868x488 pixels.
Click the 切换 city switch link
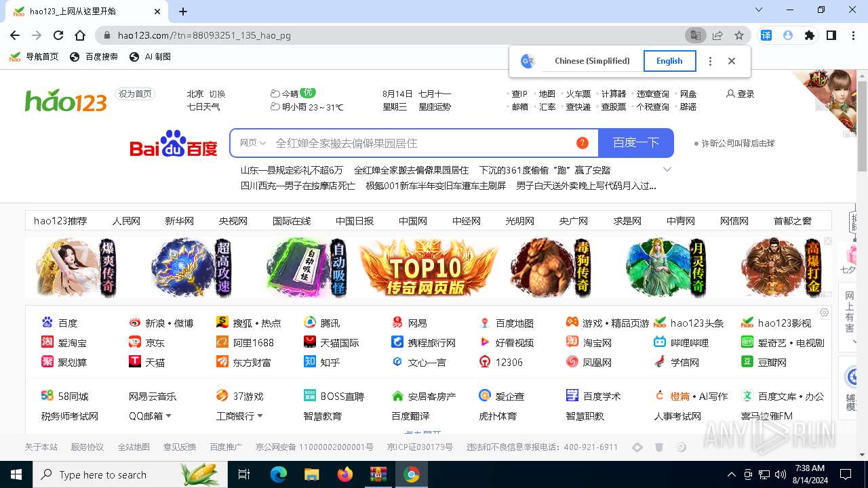click(x=217, y=94)
